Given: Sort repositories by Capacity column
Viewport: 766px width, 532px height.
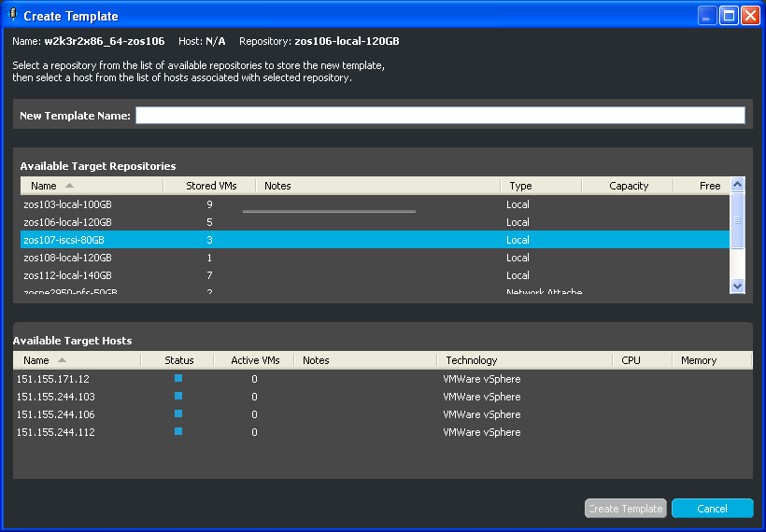Looking at the screenshot, I should [x=628, y=186].
